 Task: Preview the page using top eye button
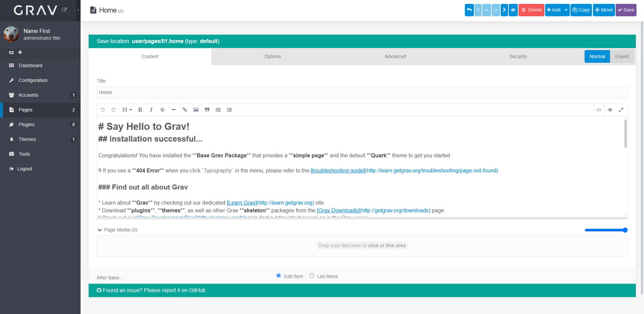pos(513,10)
